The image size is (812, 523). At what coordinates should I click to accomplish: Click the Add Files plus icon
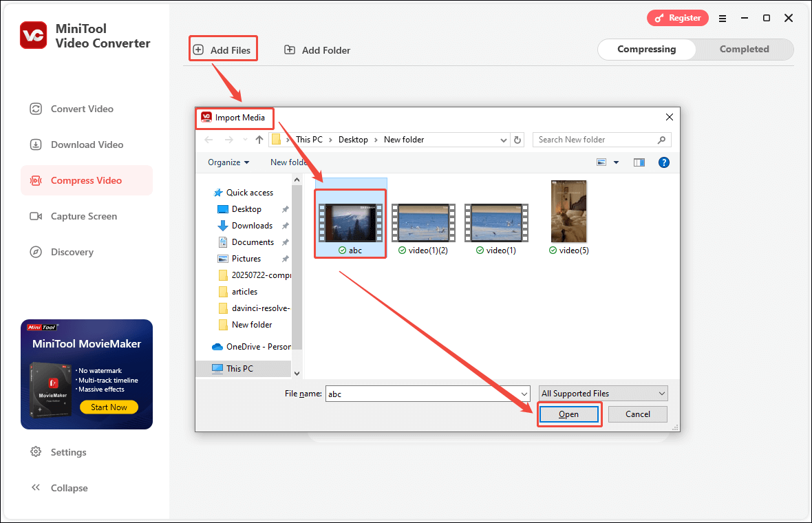(198, 50)
